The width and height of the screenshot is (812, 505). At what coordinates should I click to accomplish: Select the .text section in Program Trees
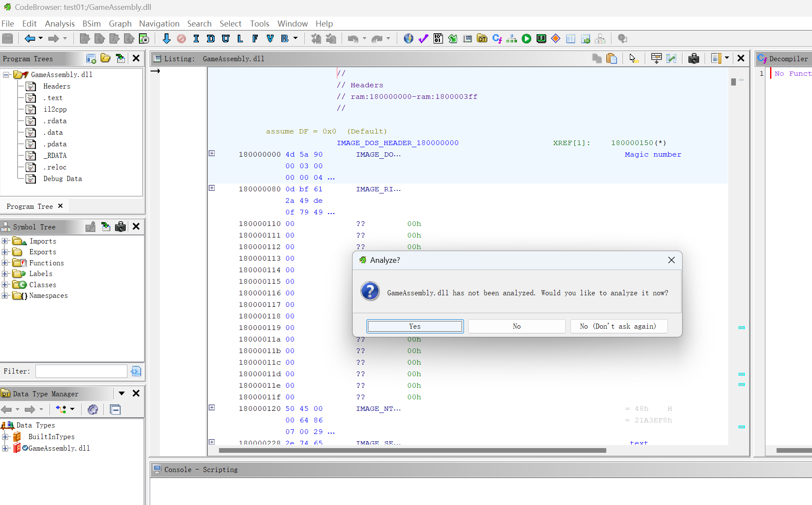coord(53,98)
